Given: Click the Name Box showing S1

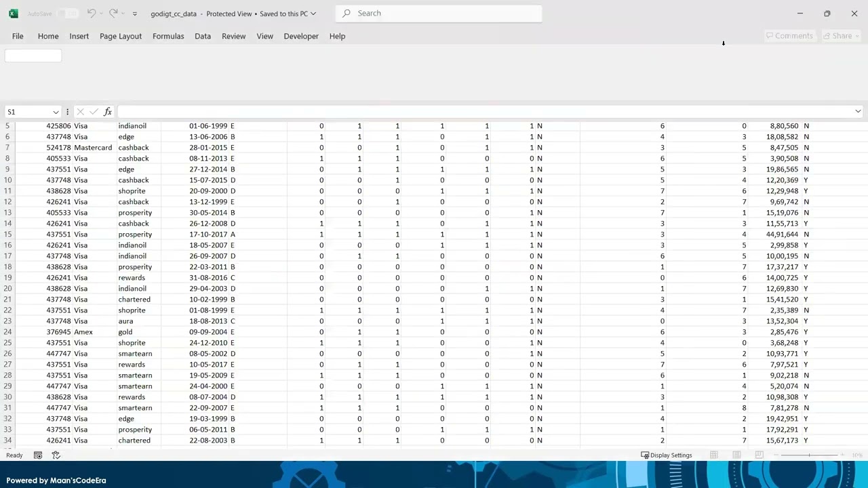Looking at the screenshot, I should (28, 112).
